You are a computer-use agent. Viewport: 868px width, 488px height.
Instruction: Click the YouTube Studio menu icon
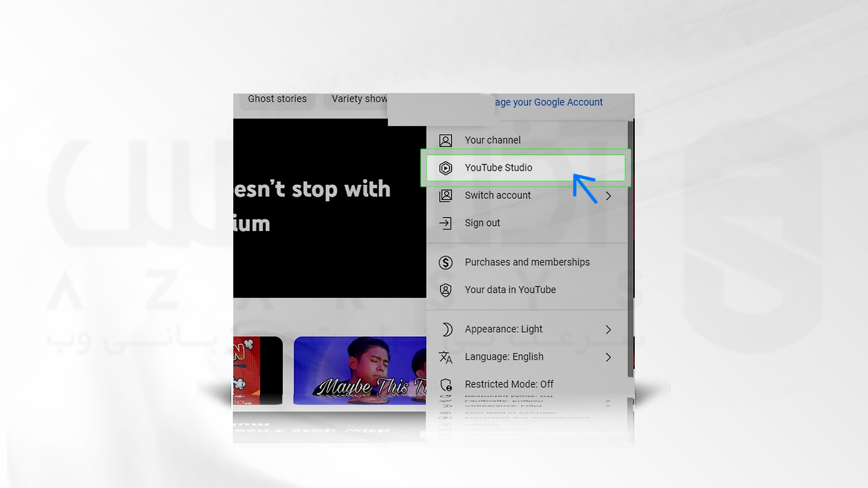coord(445,168)
